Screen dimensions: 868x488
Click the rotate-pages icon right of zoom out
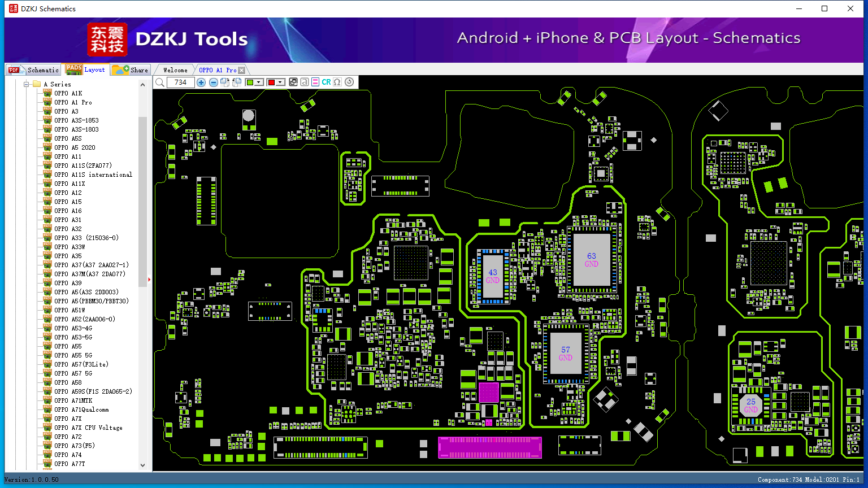click(225, 82)
